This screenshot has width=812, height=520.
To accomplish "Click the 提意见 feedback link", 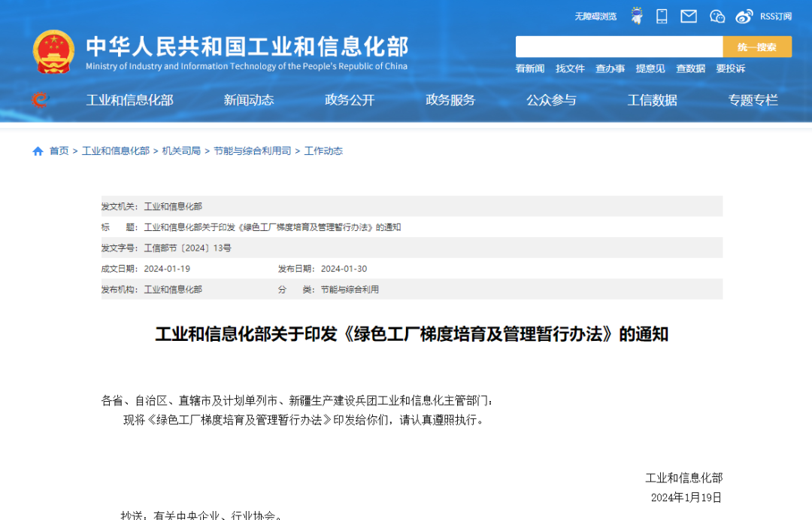I will pyautogui.click(x=650, y=68).
